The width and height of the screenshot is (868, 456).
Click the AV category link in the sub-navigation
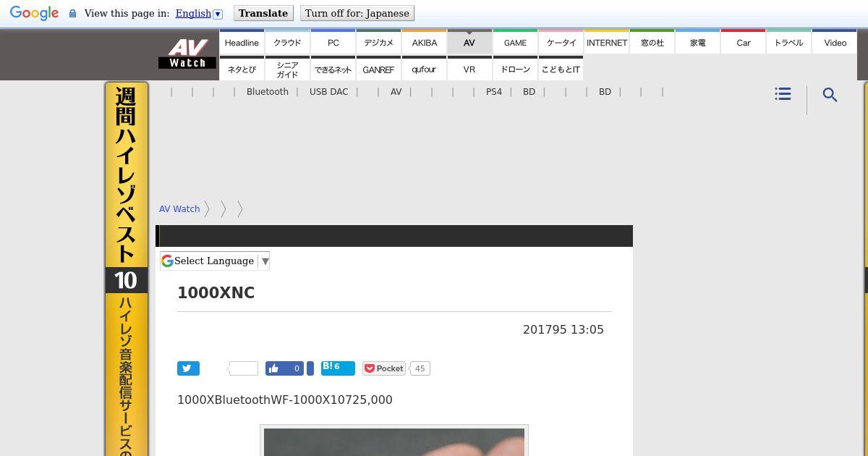(396, 92)
